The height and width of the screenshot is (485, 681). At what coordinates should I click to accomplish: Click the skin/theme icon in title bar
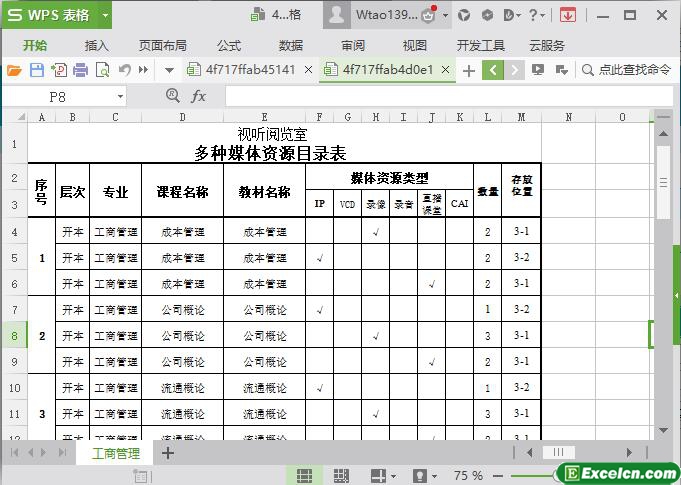[x=464, y=15]
